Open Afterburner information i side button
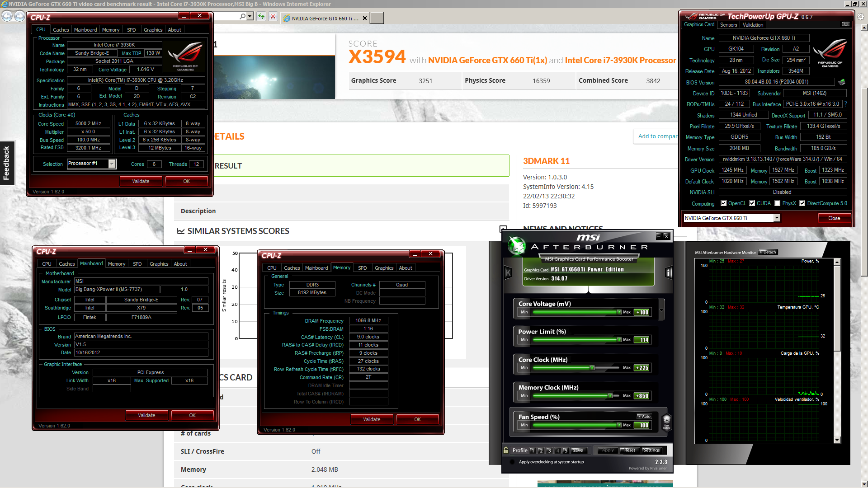 [669, 272]
